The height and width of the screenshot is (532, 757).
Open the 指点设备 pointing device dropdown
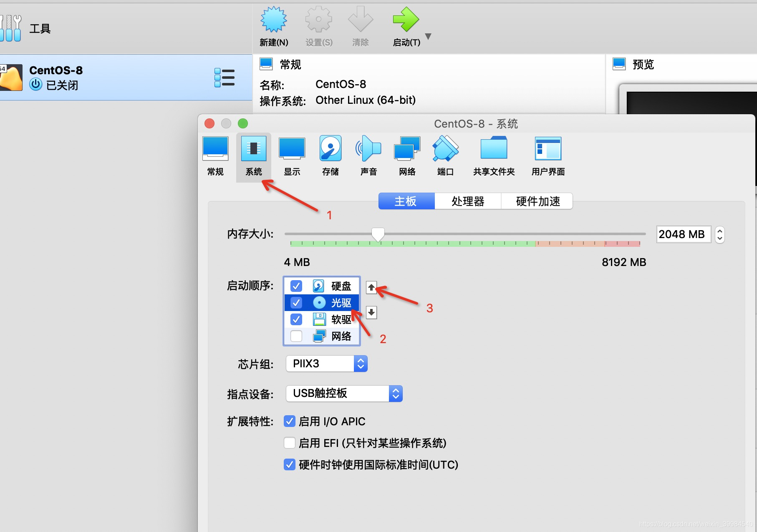tap(395, 393)
